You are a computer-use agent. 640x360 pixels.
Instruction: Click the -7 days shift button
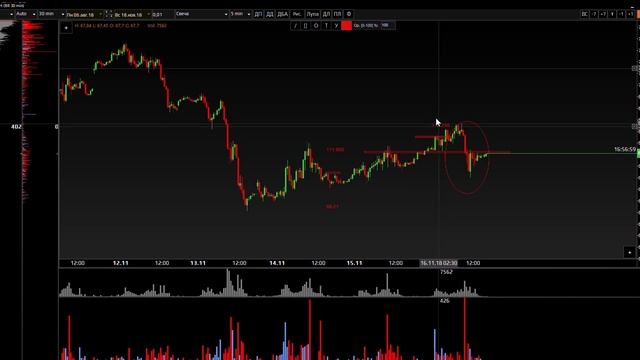[594, 14]
